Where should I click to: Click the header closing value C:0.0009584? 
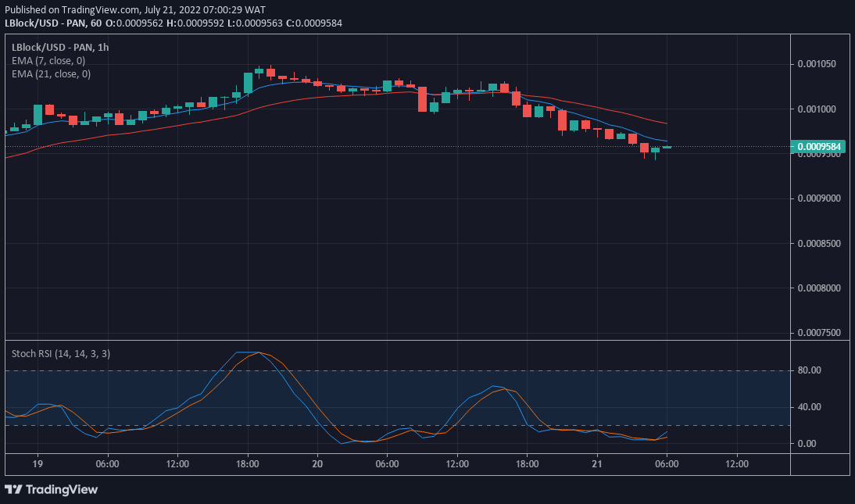(x=314, y=23)
